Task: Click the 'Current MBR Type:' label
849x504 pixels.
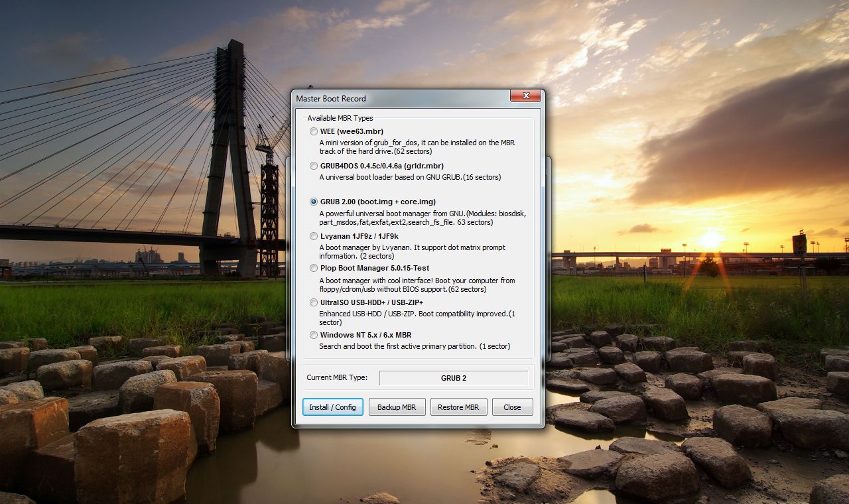Action: pyautogui.click(x=337, y=378)
